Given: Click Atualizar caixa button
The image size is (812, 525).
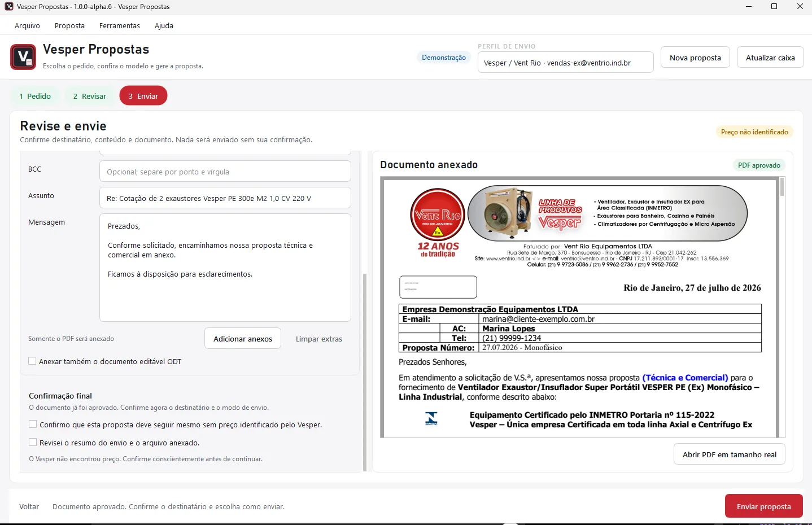Looking at the screenshot, I should pyautogui.click(x=770, y=58).
